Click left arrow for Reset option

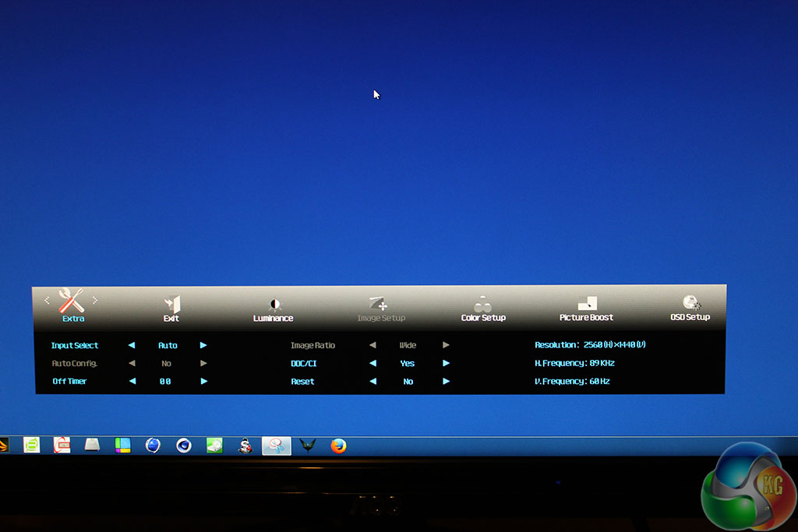coord(373,381)
